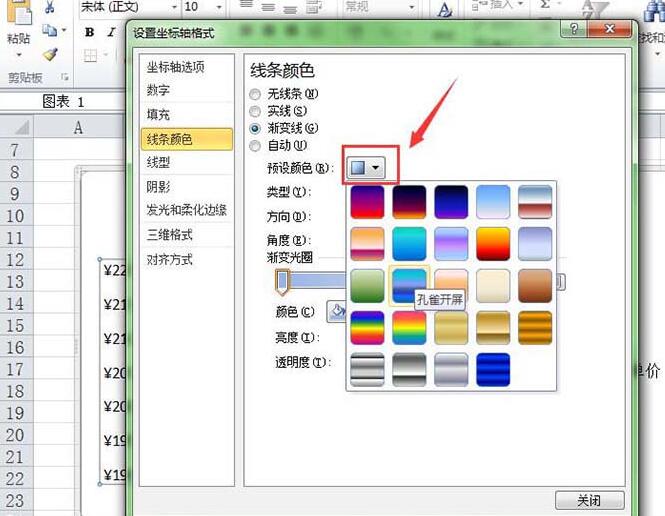Open the preset colors dropdown
Viewport: 665px width, 516px height.
[366, 168]
